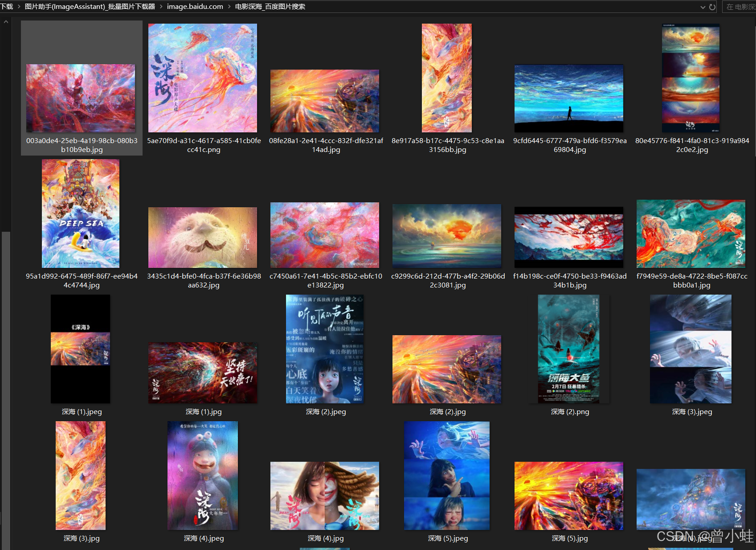Screen dimensions: 756x550
Task: Open the otter image 3435c1d4 thumbnail
Action: click(x=203, y=237)
